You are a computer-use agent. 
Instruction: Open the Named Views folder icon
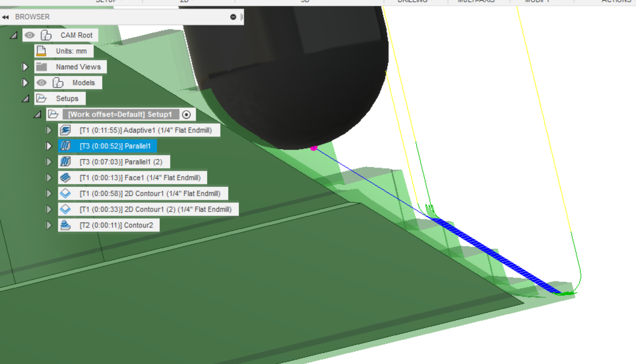tap(42, 66)
